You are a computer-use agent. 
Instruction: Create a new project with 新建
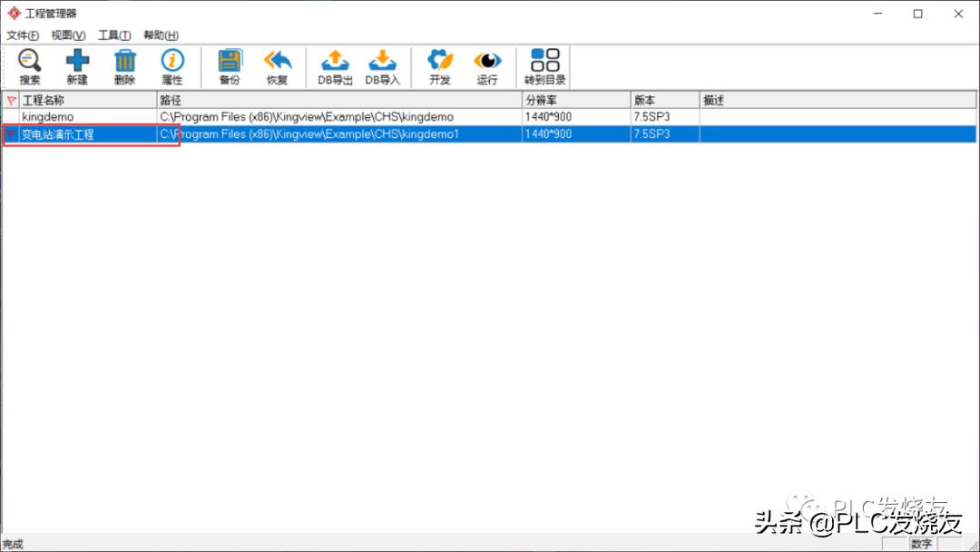[x=77, y=67]
